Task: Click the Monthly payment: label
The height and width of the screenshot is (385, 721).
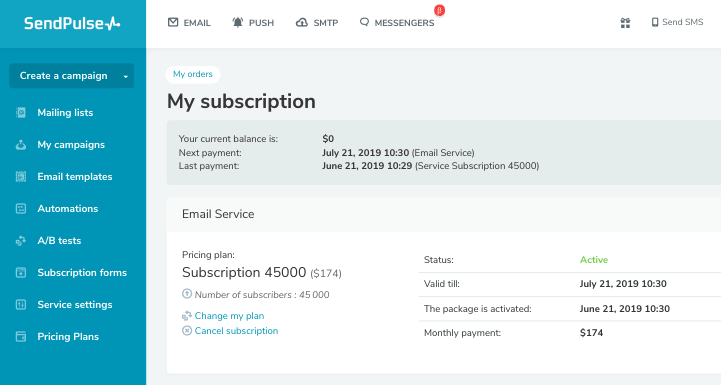Action: [x=463, y=333]
